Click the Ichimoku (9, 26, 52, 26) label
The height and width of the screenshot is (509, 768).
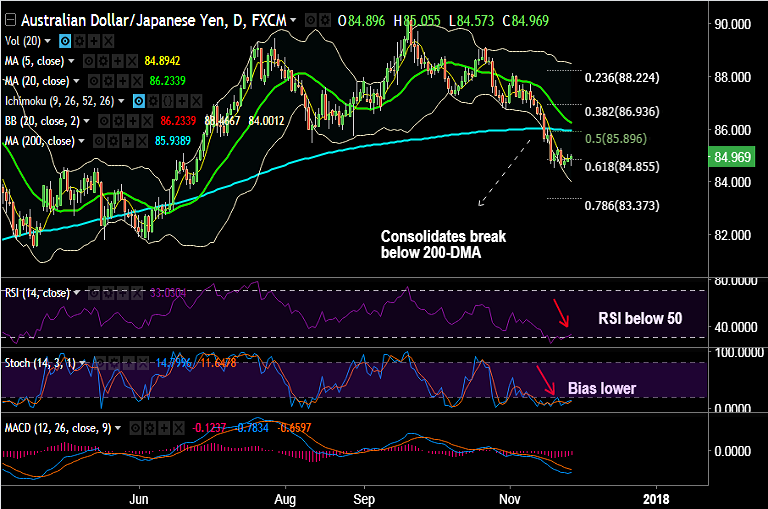[x=59, y=101]
